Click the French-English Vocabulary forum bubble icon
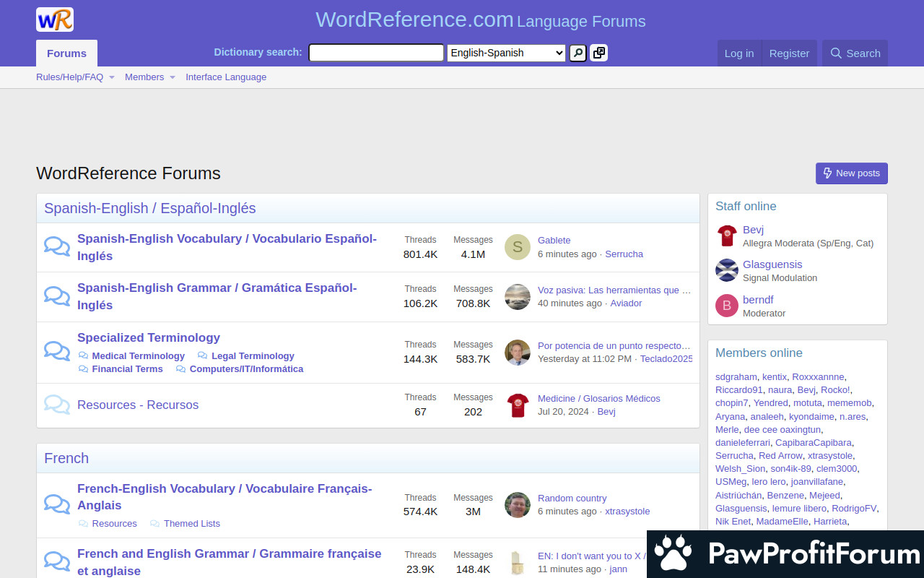Viewport: 924px width, 578px height. [57, 504]
